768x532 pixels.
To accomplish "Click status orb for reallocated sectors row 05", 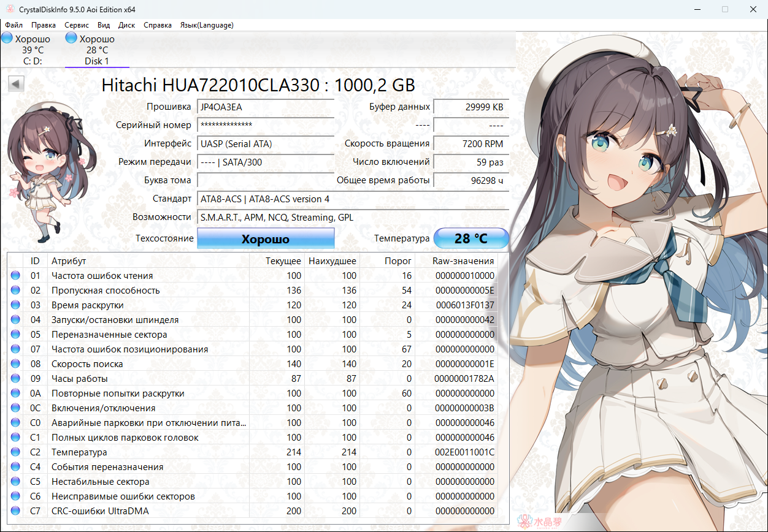I will [x=15, y=335].
